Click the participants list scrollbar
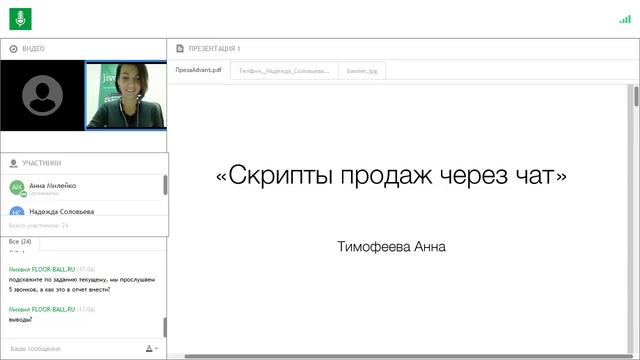 (165, 185)
